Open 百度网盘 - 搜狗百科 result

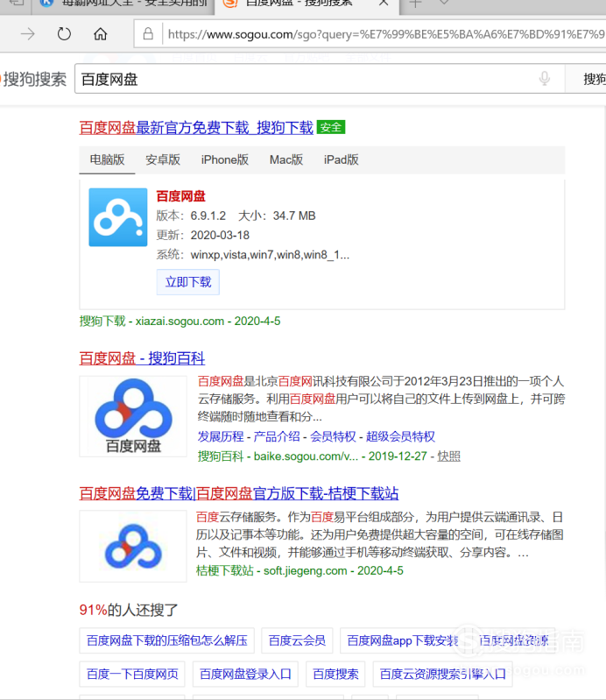[142, 358]
